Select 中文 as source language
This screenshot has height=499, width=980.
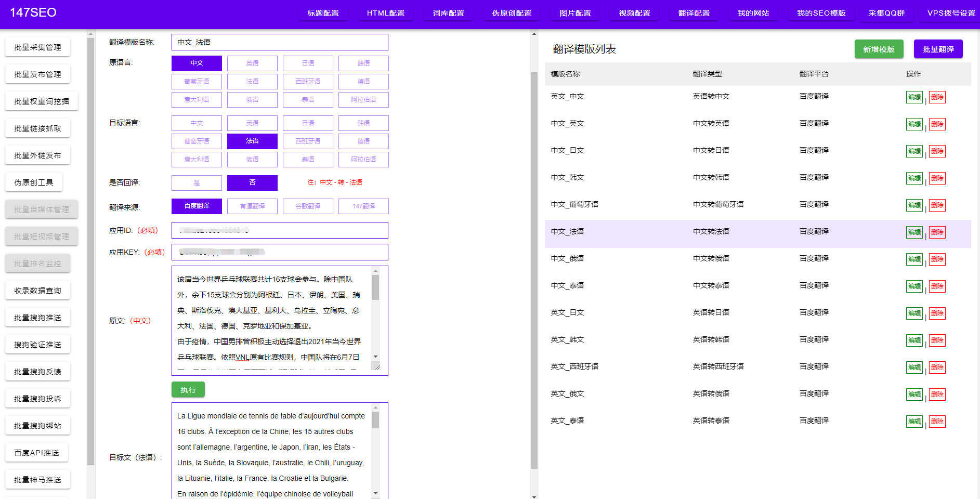coord(197,63)
